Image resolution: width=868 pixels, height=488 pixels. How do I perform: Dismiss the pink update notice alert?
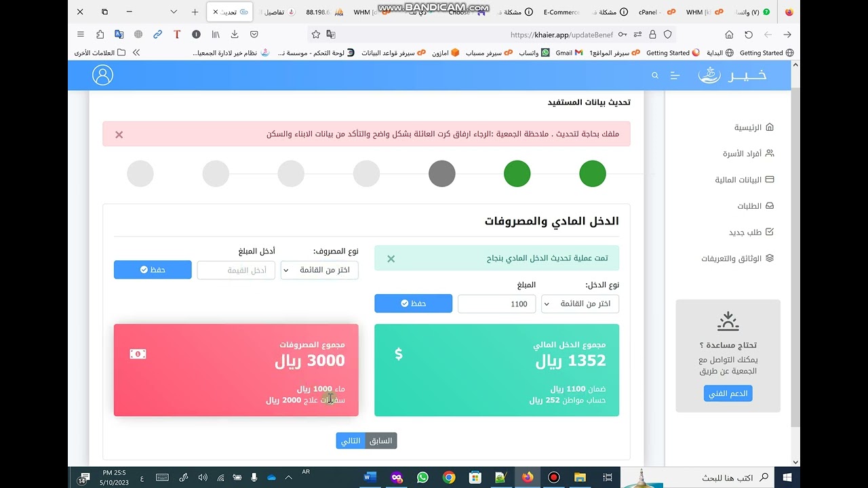(119, 135)
